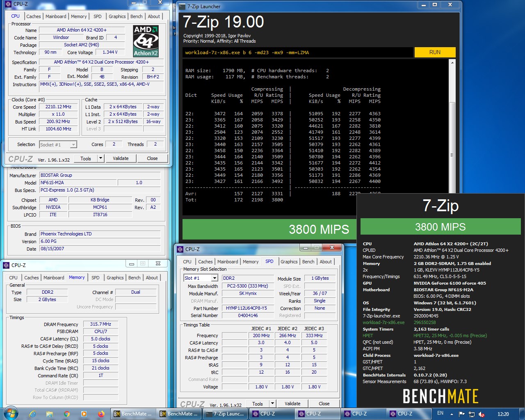Expand Slot #1 dropdown in SPD window
The height and width of the screenshot is (420, 525).
pyautogui.click(x=214, y=278)
